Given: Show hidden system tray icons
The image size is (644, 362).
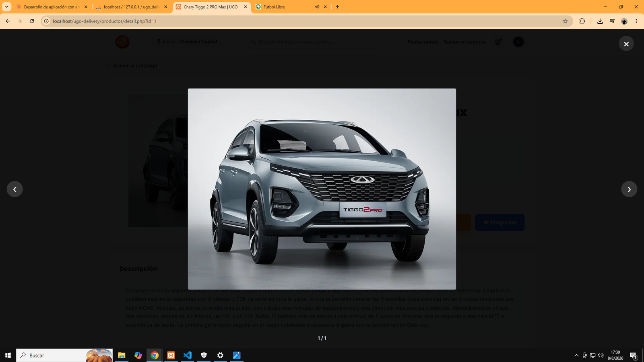Looking at the screenshot, I should (x=576, y=355).
